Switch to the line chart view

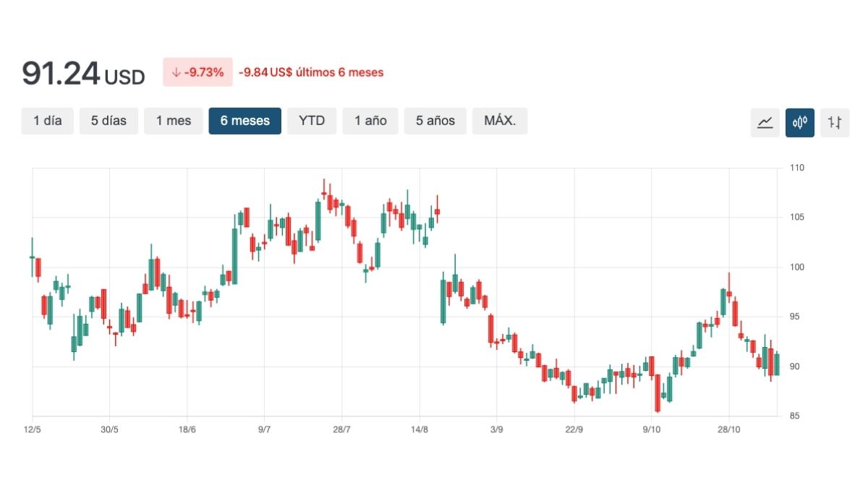[x=765, y=122]
